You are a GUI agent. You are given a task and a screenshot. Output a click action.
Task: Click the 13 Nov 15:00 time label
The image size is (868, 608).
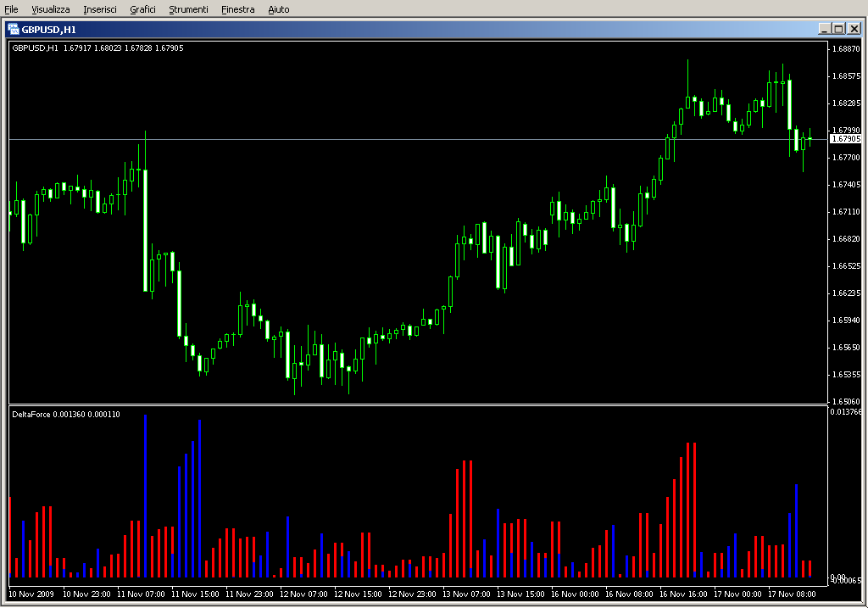coord(520,594)
